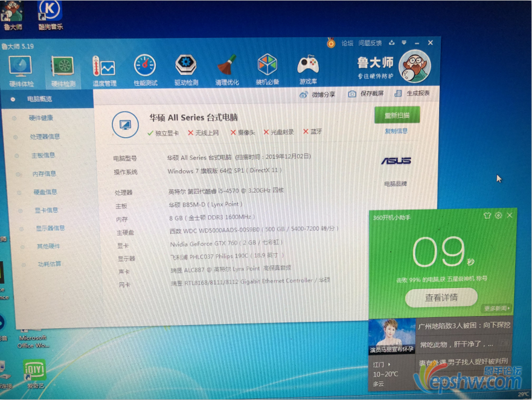Select 显示器信息 in sidebar
This screenshot has width=532, height=400.
pos(50,228)
